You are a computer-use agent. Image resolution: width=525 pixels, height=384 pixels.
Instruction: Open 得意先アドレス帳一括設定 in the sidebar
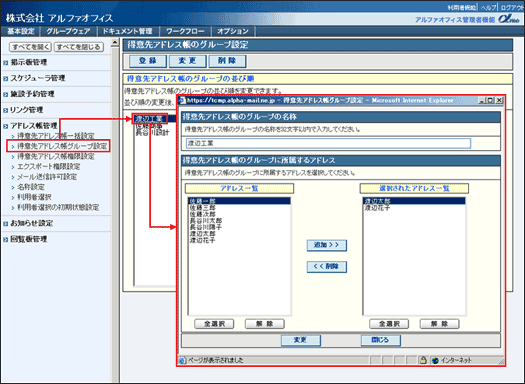coord(56,136)
